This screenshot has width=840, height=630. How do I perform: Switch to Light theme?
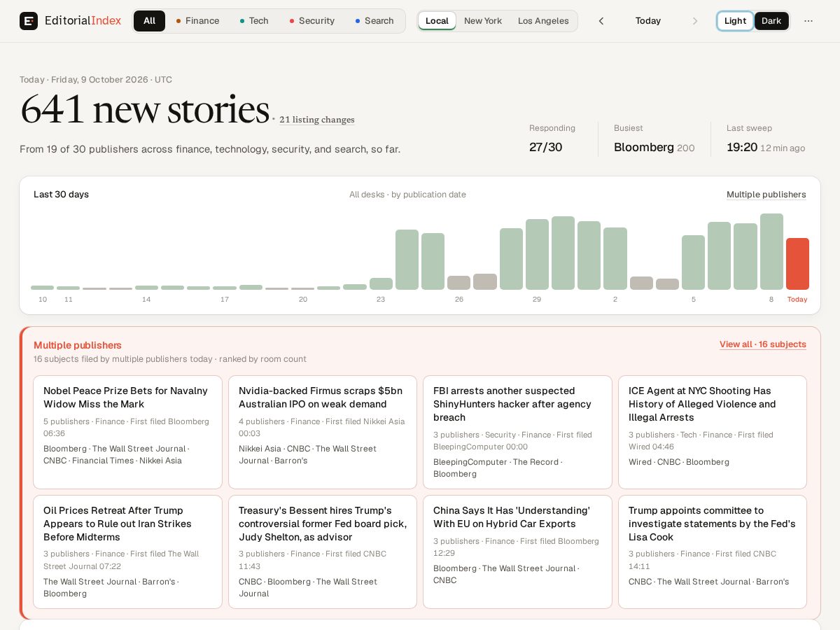735,21
